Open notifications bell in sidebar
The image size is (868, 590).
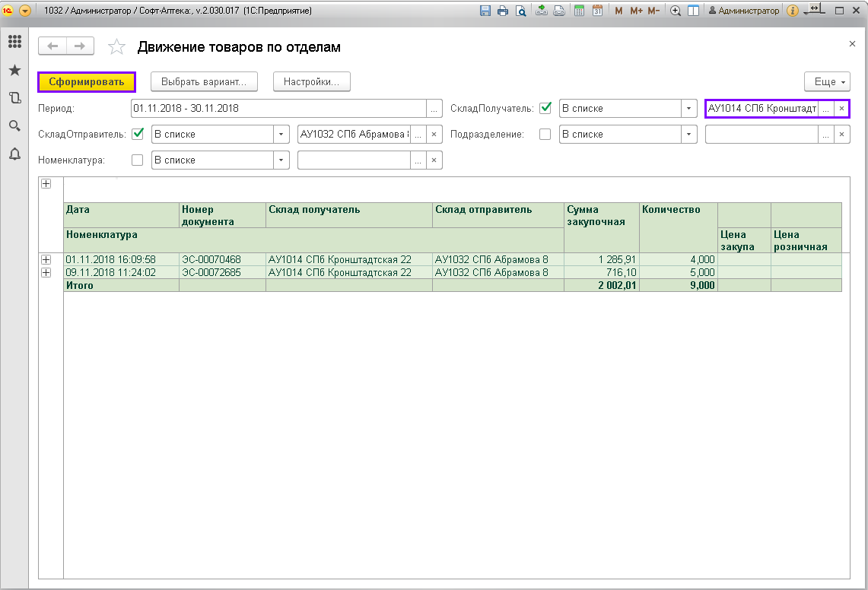point(14,154)
